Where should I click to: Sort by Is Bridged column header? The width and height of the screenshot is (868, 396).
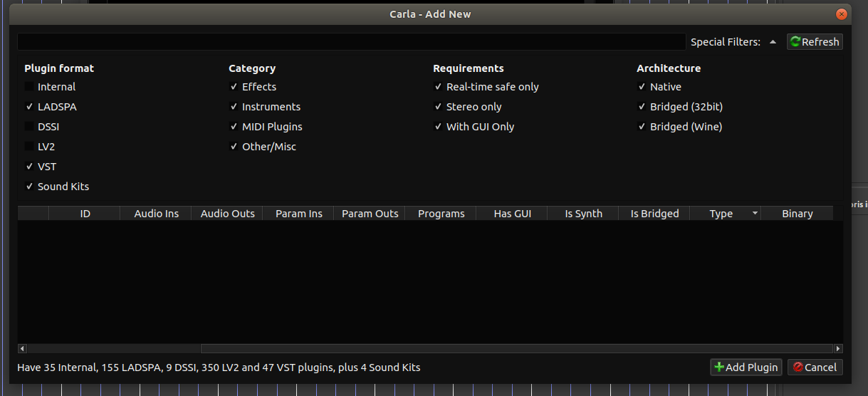654,214
